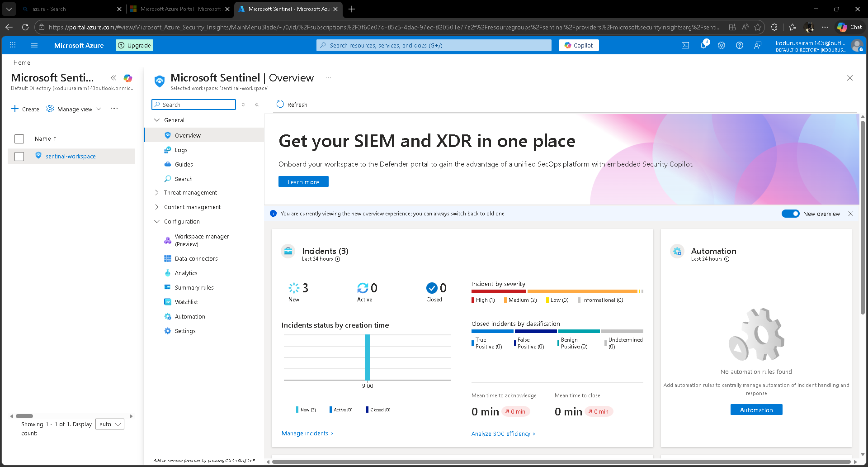Click the browser back arrow
The image size is (868, 467).
(x=9, y=27)
